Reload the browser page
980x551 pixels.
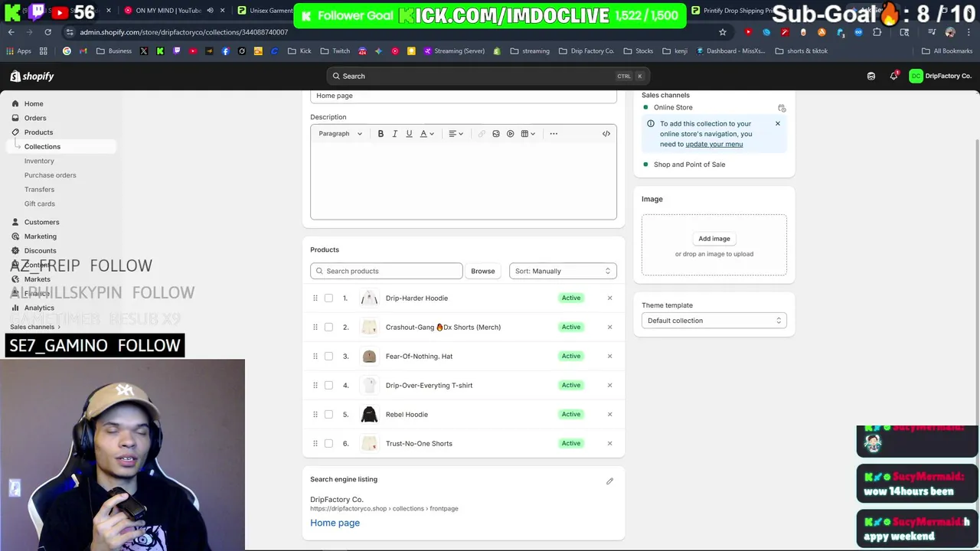[47, 32]
